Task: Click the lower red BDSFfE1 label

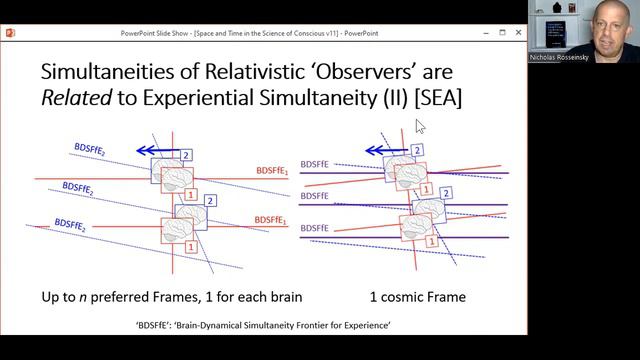Action: (270, 220)
